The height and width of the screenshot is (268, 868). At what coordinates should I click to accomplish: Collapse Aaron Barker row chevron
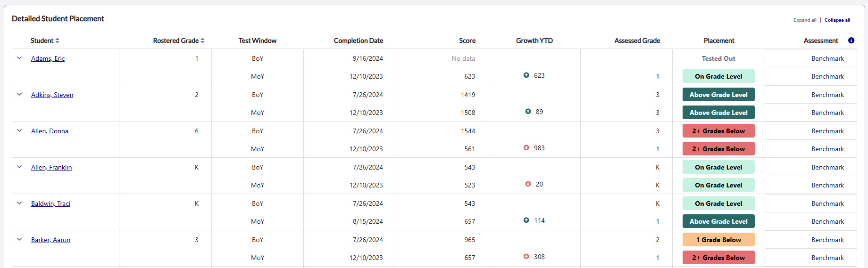coord(19,239)
